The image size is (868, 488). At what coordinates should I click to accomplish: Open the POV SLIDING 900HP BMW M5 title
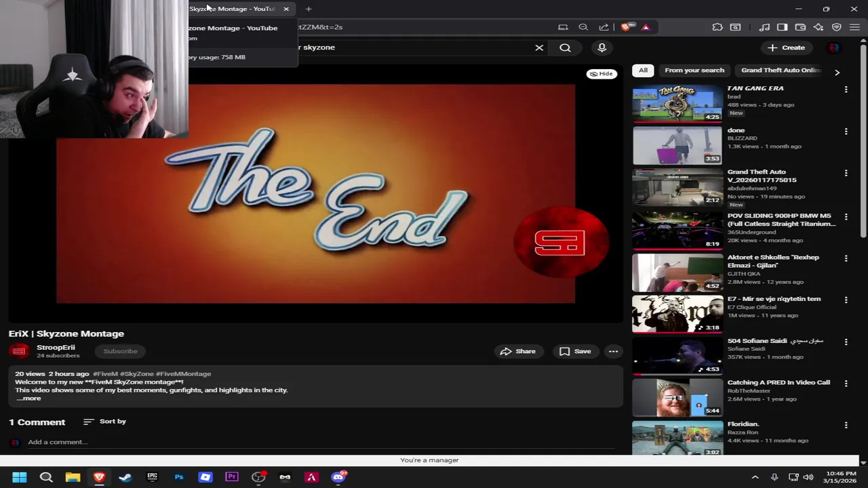[781, 220]
